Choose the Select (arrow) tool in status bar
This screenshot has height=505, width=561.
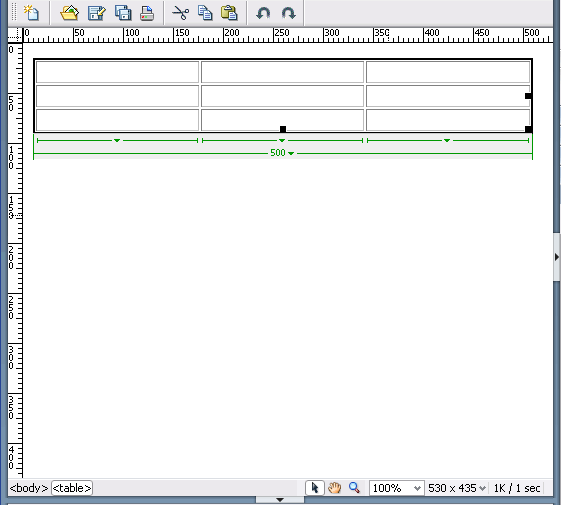coord(315,488)
